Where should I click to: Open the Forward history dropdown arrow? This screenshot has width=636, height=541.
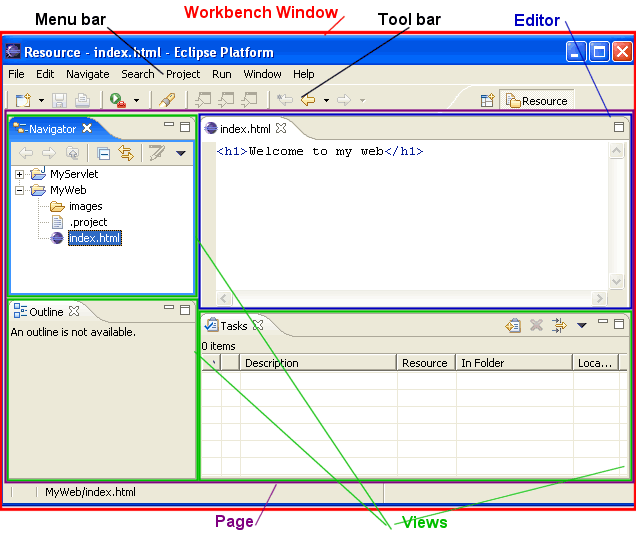[362, 100]
